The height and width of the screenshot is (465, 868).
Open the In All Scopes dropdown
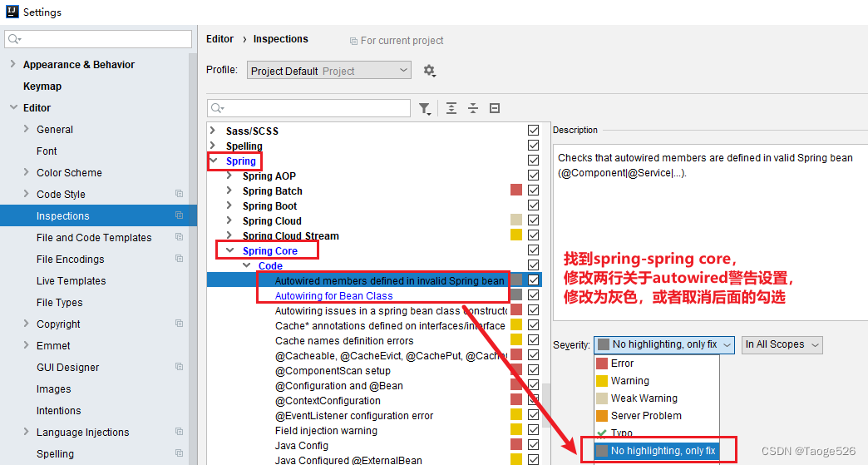pyautogui.click(x=782, y=344)
